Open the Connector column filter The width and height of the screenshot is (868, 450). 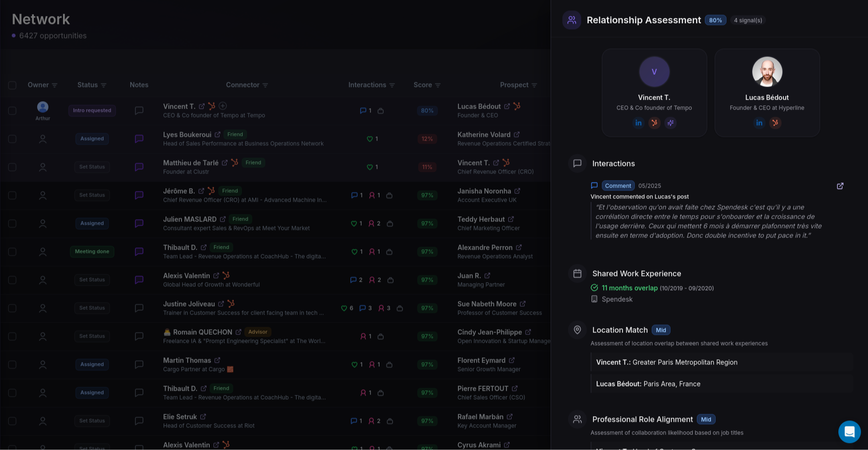[x=265, y=85]
